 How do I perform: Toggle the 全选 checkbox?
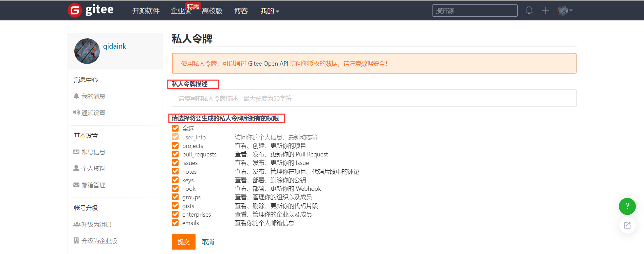[175, 128]
